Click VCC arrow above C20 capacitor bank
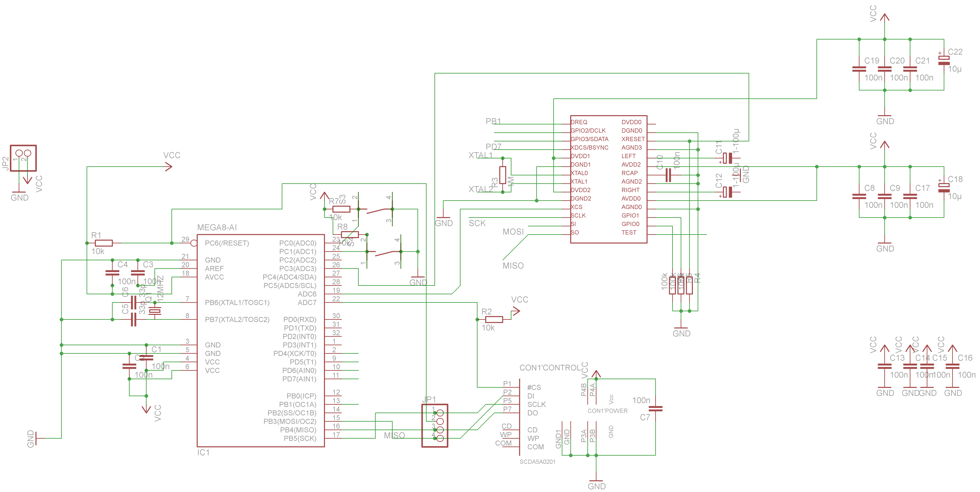Image resolution: width=980 pixels, height=492 pixels. point(884,17)
